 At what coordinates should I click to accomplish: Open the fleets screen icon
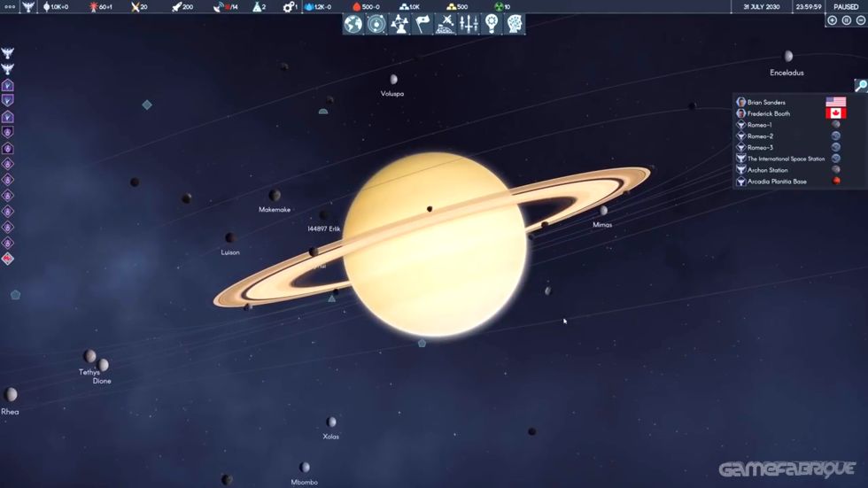pyautogui.click(x=469, y=24)
